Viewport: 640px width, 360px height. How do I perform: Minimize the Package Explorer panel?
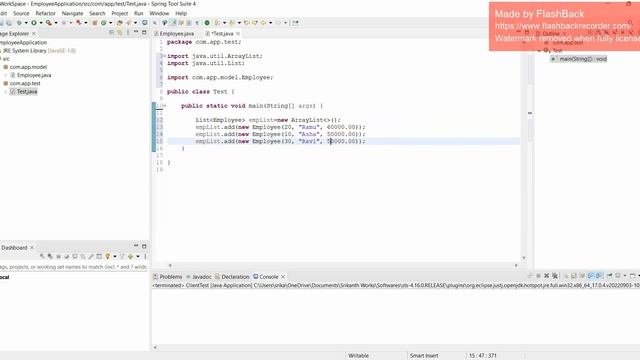pyautogui.click(x=136, y=32)
